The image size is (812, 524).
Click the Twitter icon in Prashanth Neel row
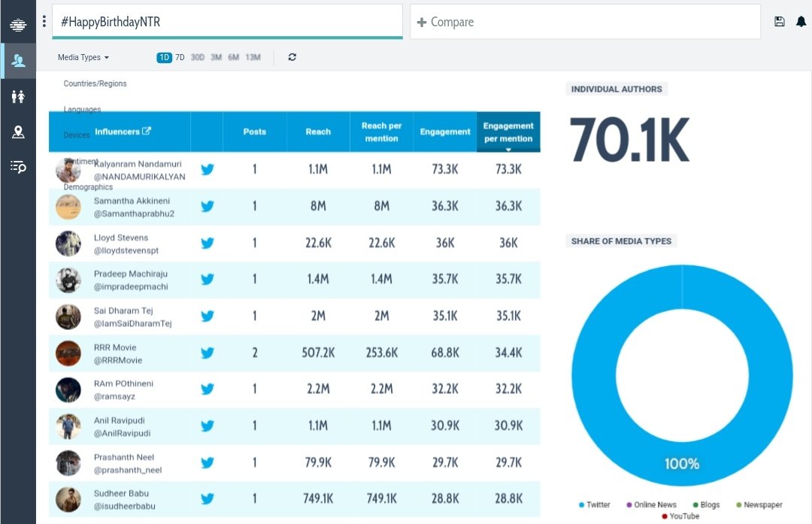tap(208, 462)
